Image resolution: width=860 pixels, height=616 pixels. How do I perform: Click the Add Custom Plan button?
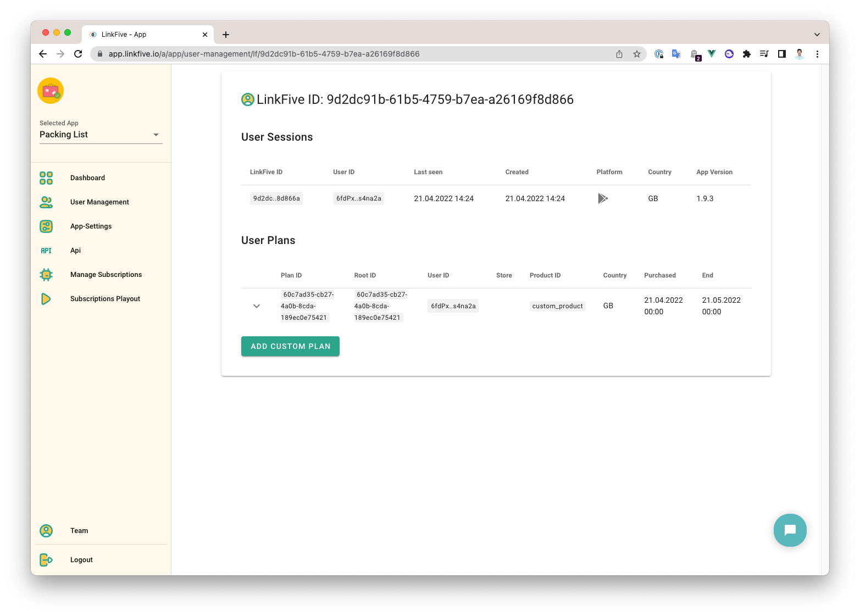pyautogui.click(x=290, y=346)
